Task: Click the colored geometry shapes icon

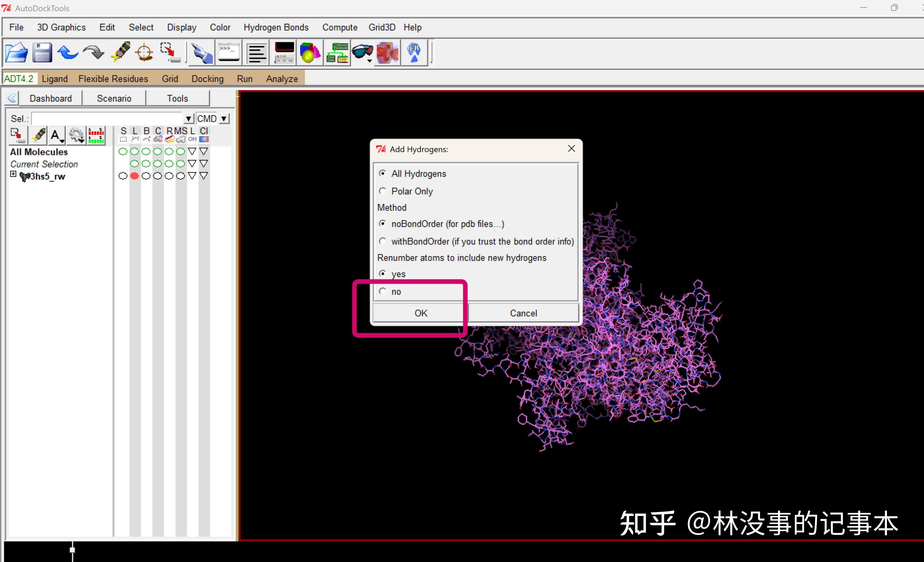Action: [x=310, y=52]
